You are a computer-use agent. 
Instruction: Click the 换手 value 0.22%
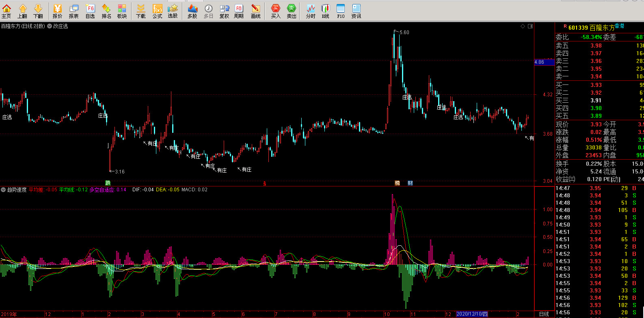click(x=594, y=164)
